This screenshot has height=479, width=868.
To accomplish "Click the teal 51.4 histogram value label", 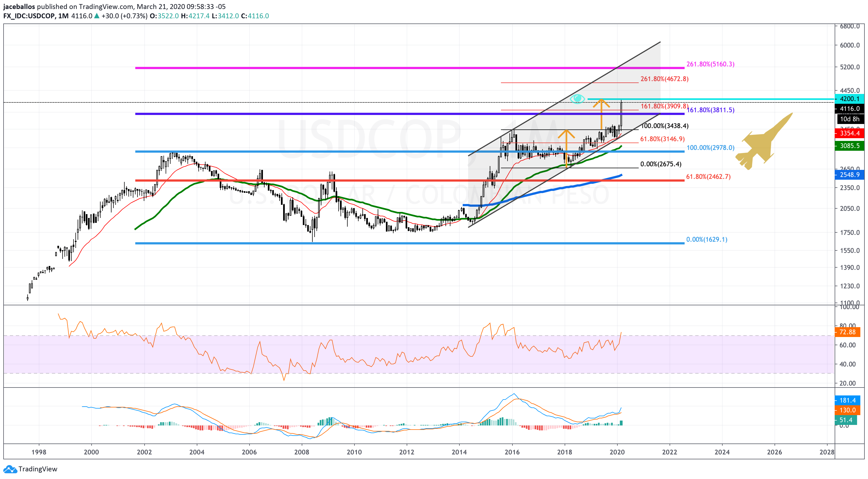I will coord(846,420).
